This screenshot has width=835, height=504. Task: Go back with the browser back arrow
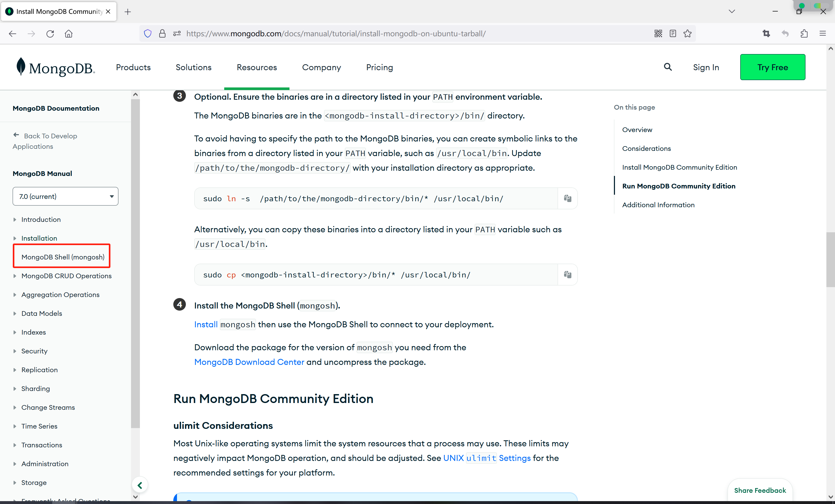click(x=13, y=34)
